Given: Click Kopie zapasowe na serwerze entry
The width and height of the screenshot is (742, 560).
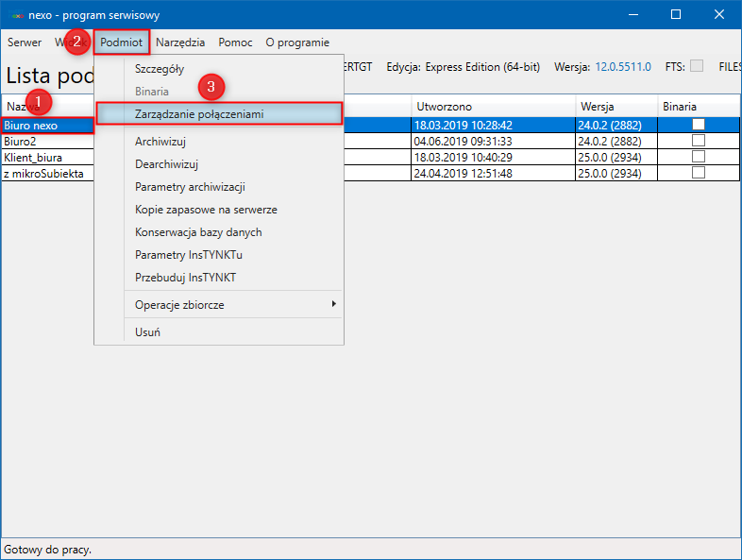Looking at the screenshot, I should point(206,210).
